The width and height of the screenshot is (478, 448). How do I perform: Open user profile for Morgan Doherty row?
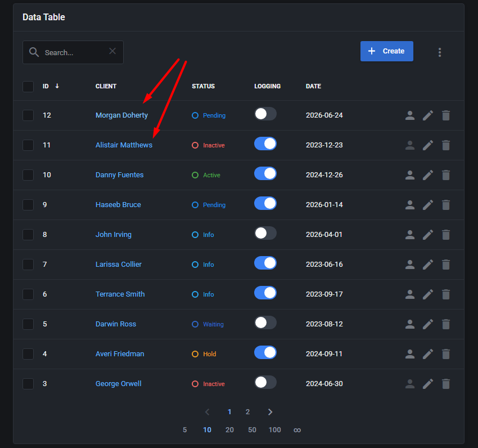(410, 115)
